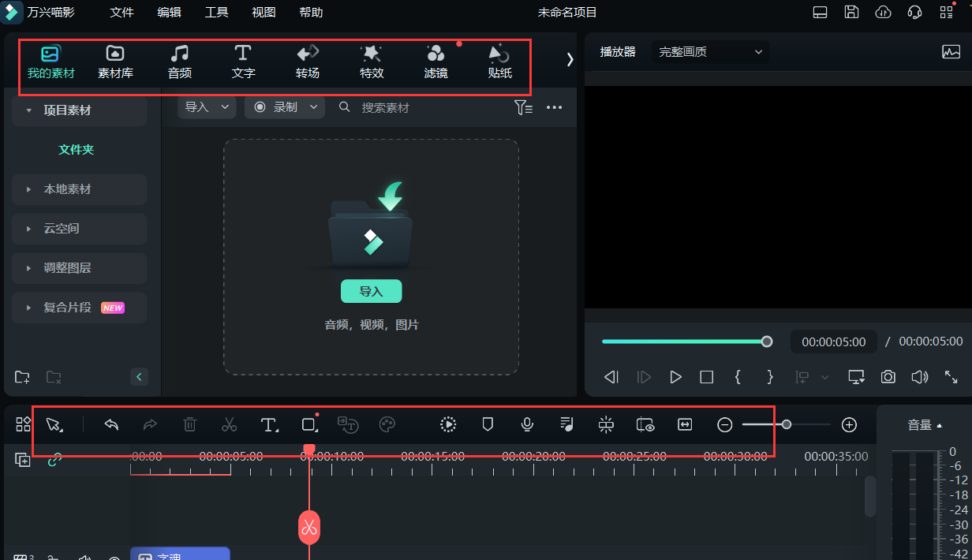Image resolution: width=972 pixels, height=560 pixels.
Task: Open the 帮助 menu
Action: (311, 12)
